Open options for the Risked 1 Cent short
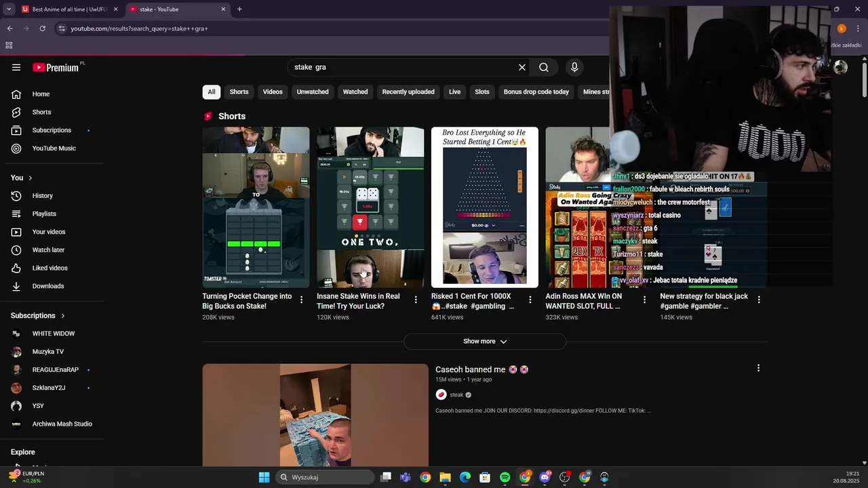This screenshot has width=868, height=488. pyautogui.click(x=530, y=300)
